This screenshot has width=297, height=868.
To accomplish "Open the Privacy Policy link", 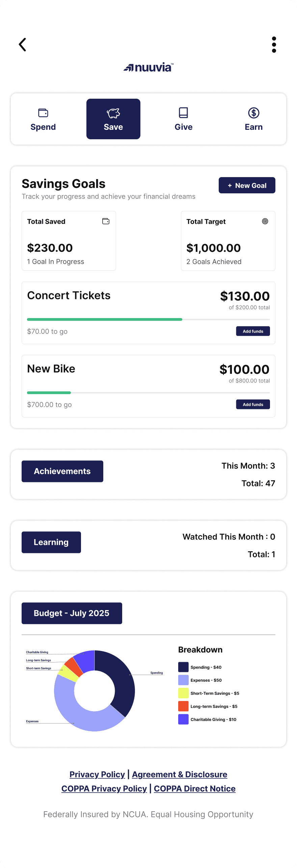I will (97, 774).
